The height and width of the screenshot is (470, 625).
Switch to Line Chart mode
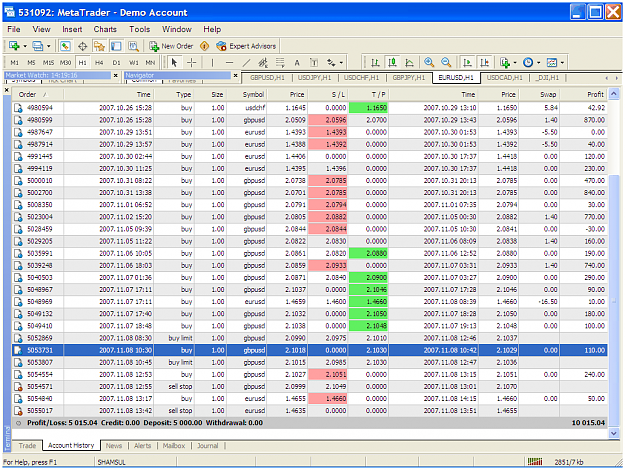tap(409, 63)
